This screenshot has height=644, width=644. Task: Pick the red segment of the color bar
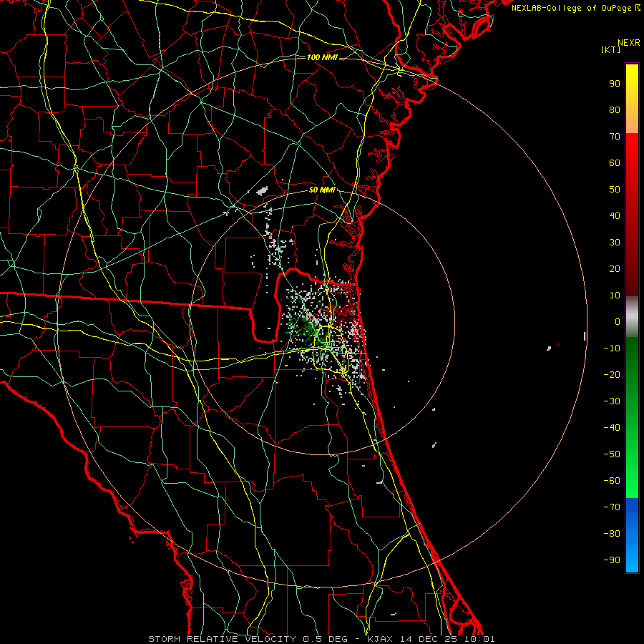pyautogui.click(x=632, y=215)
